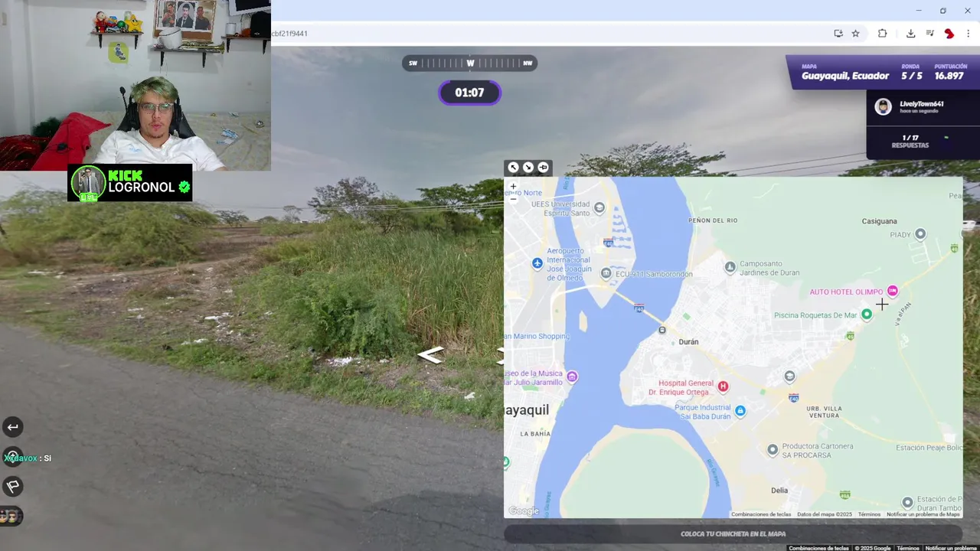980x551 pixels.
Task: Click the 01:07 round timer
Action: (x=469, y=93)
